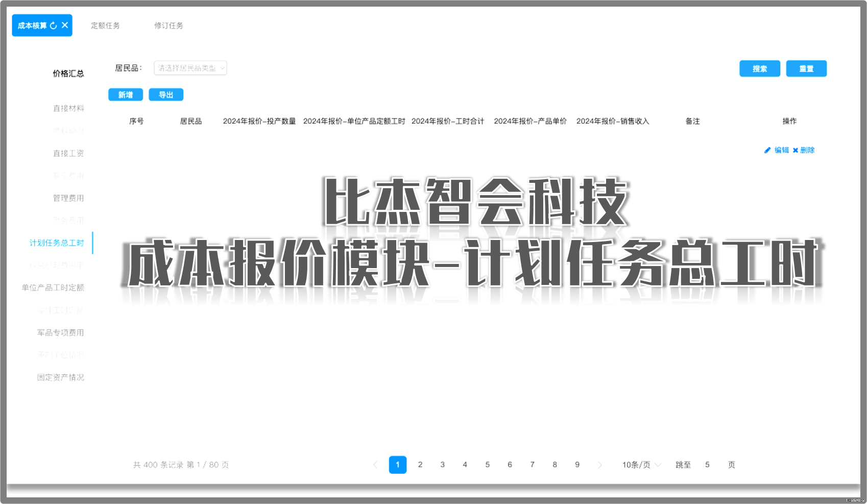Go to previous page arrow
The image size is (867, 504).
tap(375, 465)
